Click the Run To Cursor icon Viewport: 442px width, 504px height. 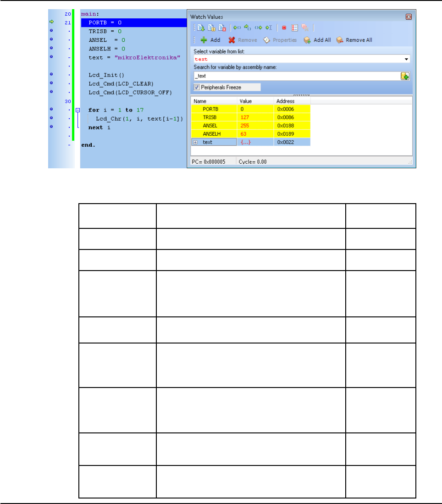(269, 28)
